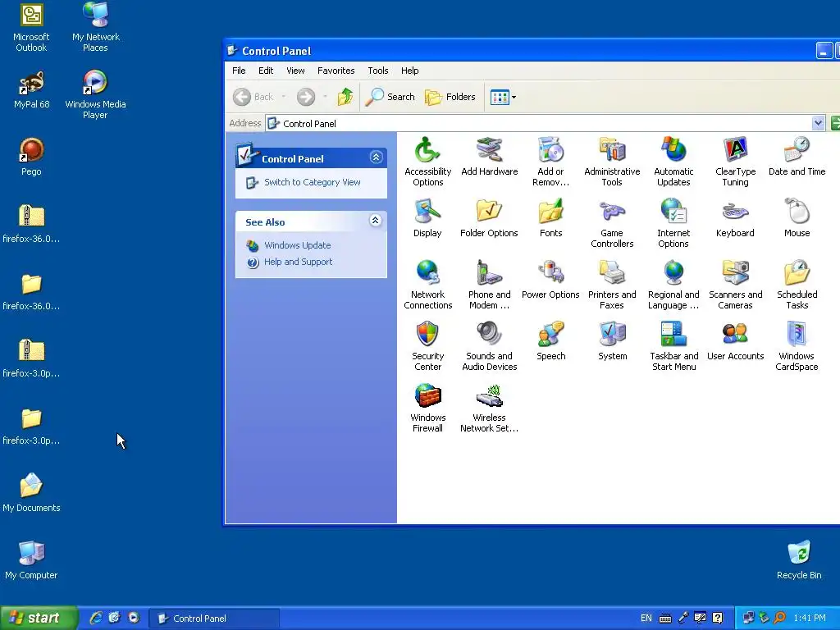The width and height of the screenshot is (840, 630).
Task: Collapse the Control Panel task pane section
Action: [x=376, y=157]
